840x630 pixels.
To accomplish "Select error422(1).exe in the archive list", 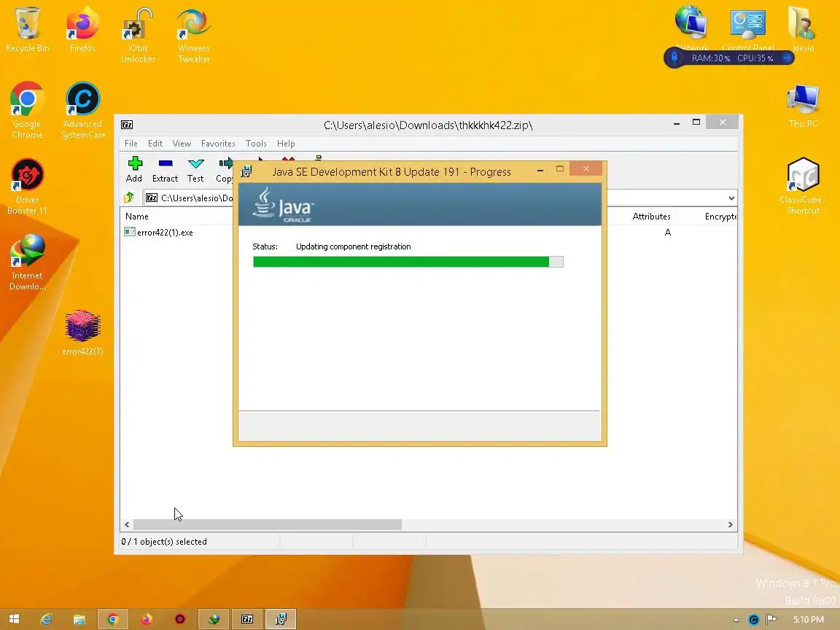I will [158, 233].
